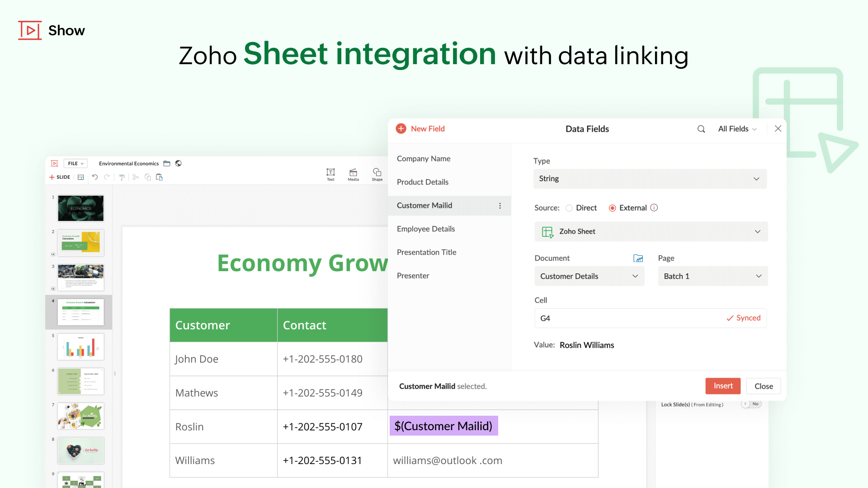The height and width of the screenshot is (488, 868).
Task: Click the williams@outlook .com cell
Action: click(493, 460)
